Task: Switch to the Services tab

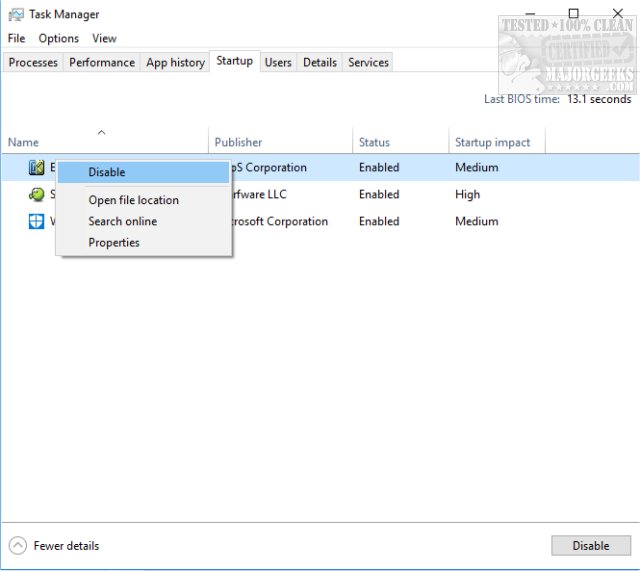Action: pyautogui.click(x=368, y=62)
